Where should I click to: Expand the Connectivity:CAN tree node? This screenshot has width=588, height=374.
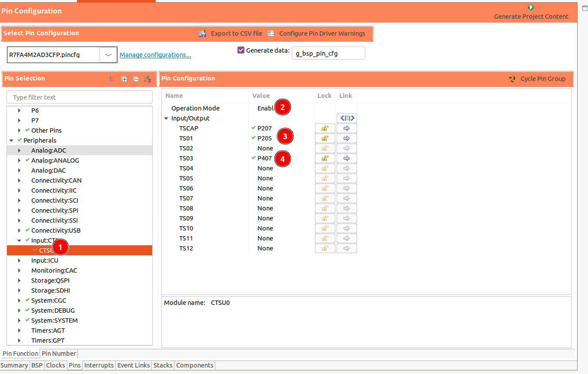click(19, 180)
